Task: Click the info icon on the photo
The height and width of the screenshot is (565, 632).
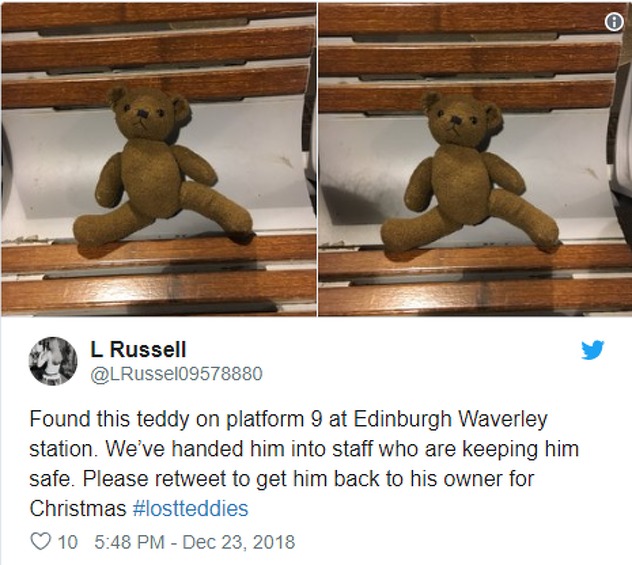Action: (614, 22)
